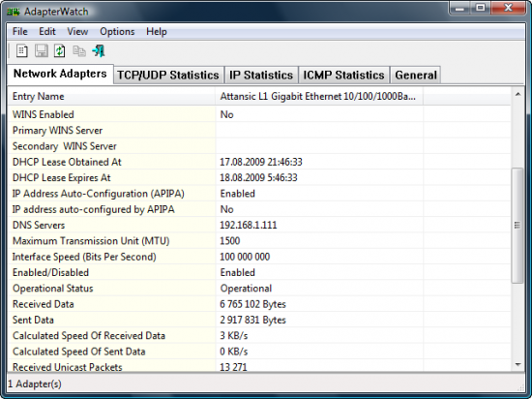Click the Copy selected items icon
Viewport: 532px width, 399px height.
79,51
